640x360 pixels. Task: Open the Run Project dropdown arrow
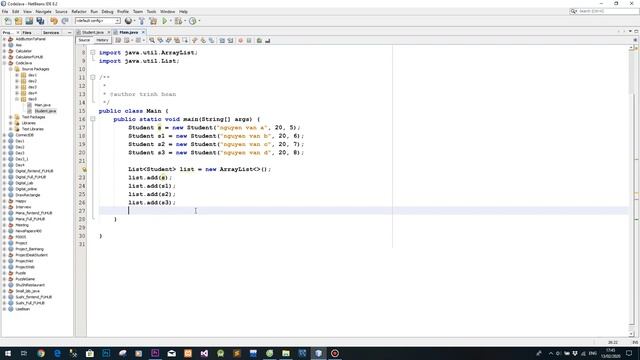pyautogui.click(x=171, y=21)
